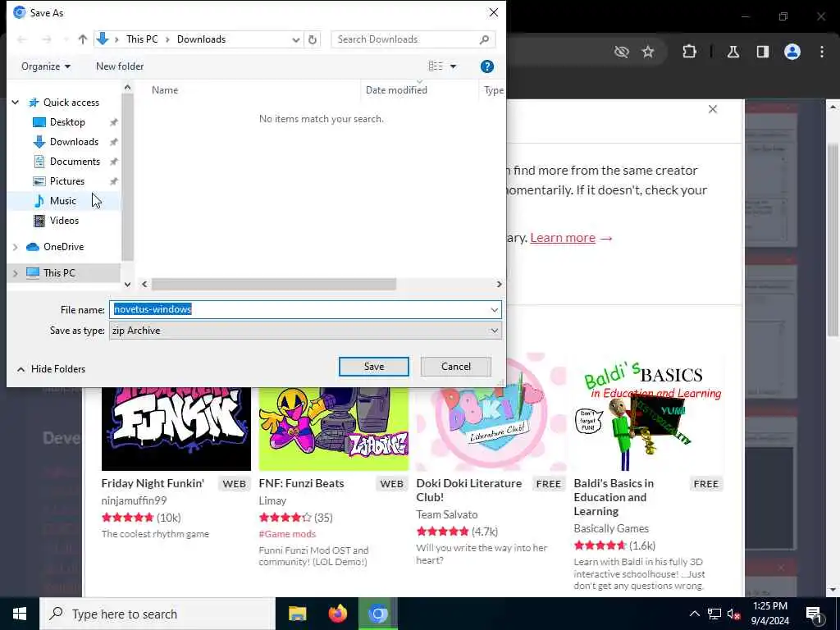Click This PC in the address path

(x=142, y=39)
